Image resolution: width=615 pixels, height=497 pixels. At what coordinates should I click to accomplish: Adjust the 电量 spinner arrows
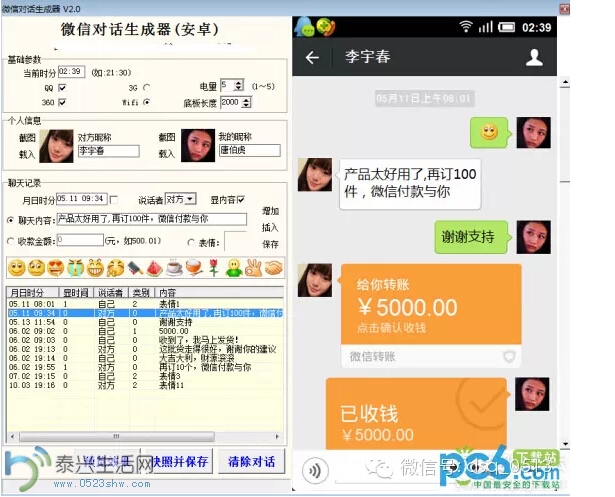pyautogui.click(x=239, y=86)
